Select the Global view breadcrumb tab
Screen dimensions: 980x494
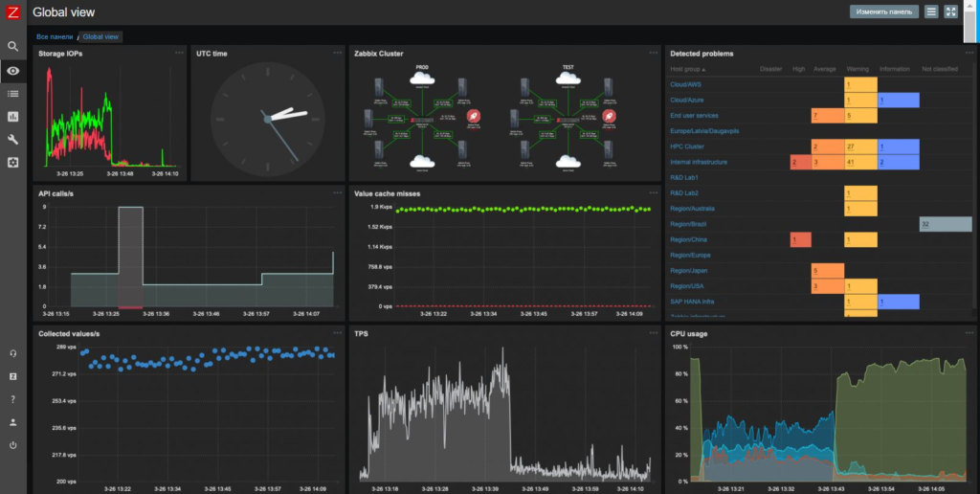click(100, 37)
